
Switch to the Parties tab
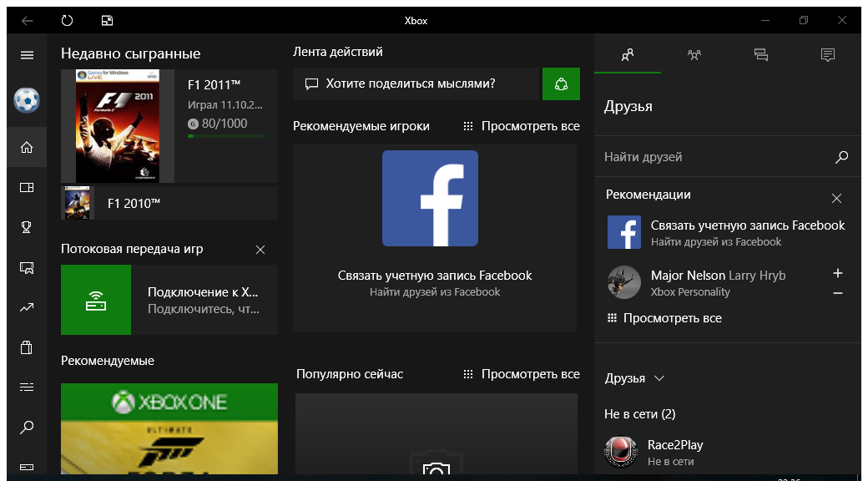694,54
